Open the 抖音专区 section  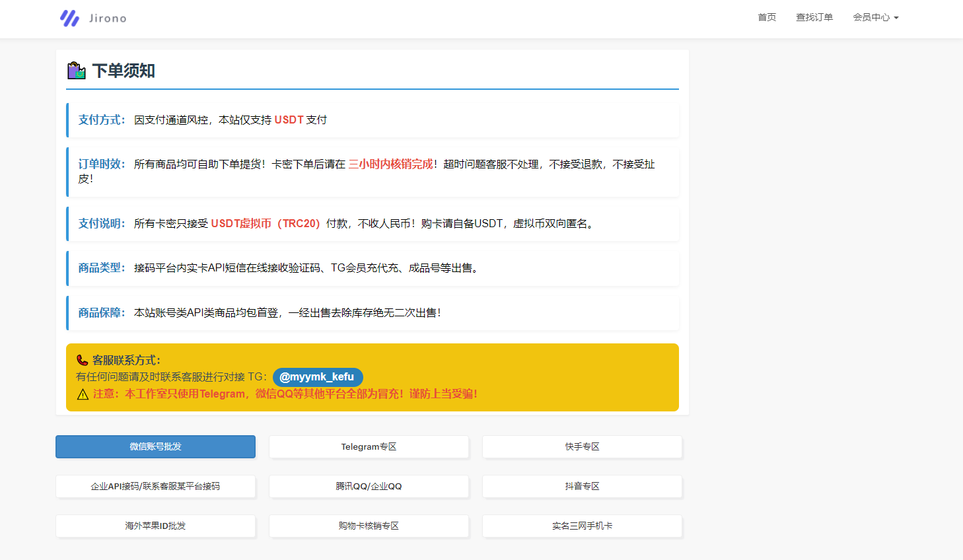click(x=582, y=486)
